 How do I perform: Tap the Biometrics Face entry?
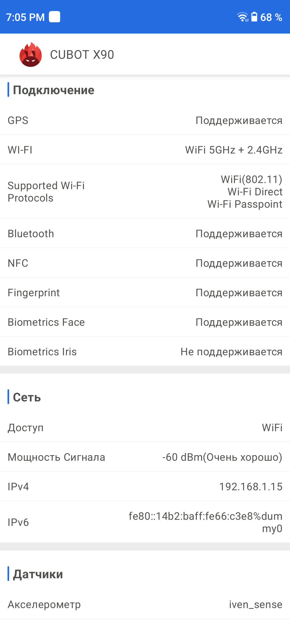click(145, 322)
